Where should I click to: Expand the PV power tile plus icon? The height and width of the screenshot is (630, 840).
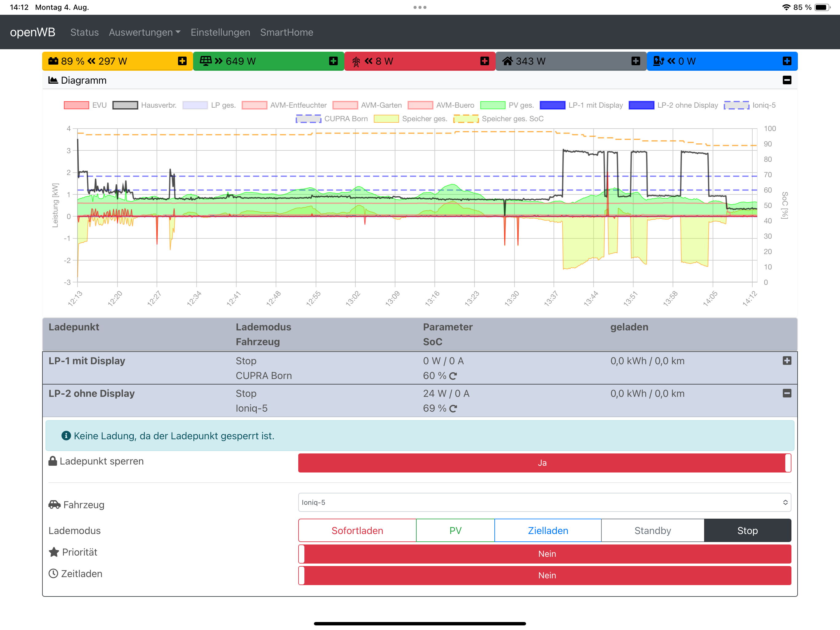[333, 61]
